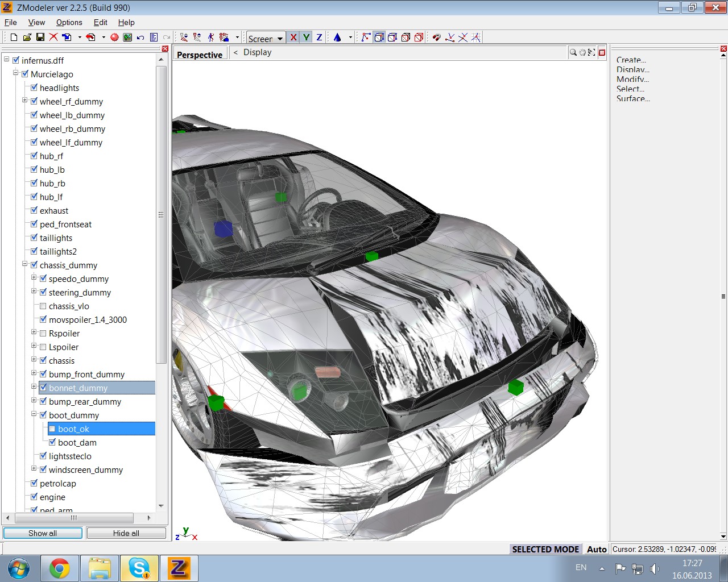Click the document properties toolbar icon

click(154, 38)
